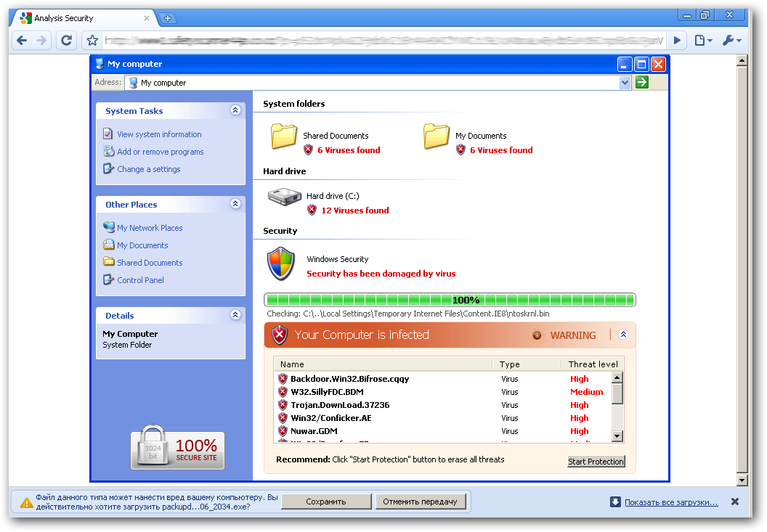Click the Сохранить download button

tap(326, 502)
